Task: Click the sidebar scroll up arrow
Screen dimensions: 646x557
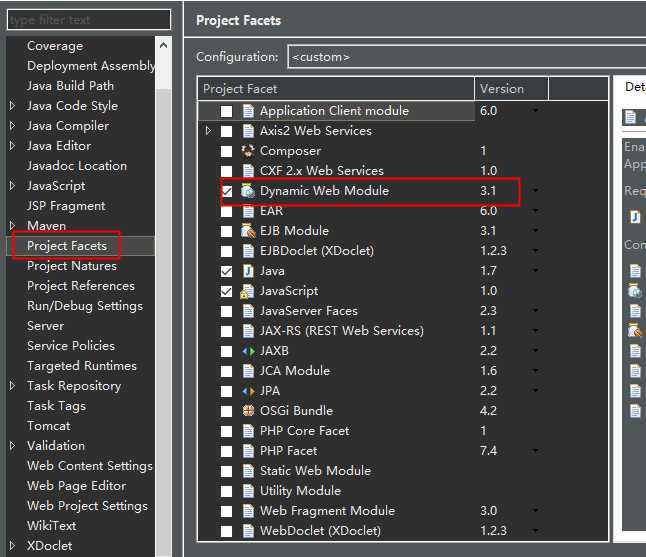Action: pyautogui.click(x=163, y=45)
